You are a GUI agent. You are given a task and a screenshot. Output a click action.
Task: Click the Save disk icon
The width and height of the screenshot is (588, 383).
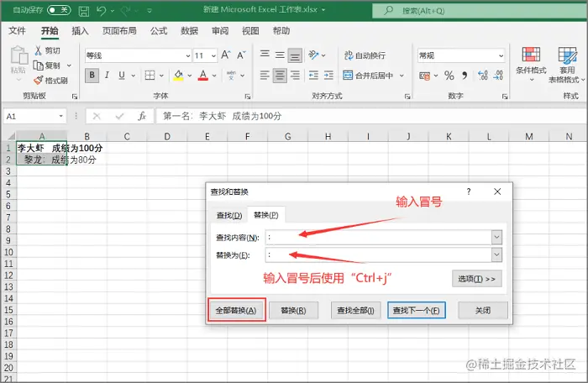coord(84,11)
